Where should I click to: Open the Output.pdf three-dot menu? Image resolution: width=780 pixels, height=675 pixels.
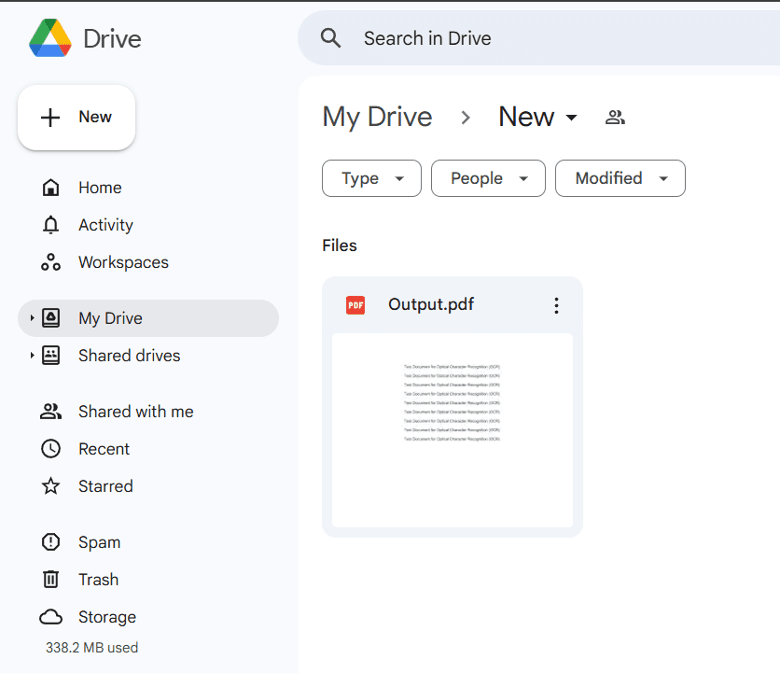pyautogui.click(x=557, y=306)
